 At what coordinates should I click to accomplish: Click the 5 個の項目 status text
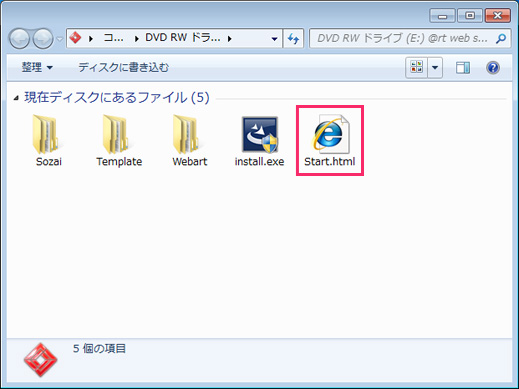99,349
